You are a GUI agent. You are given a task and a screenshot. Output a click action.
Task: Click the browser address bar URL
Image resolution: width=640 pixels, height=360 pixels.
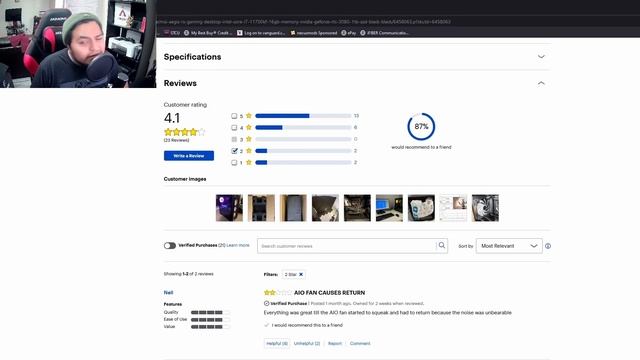(304, 22)
